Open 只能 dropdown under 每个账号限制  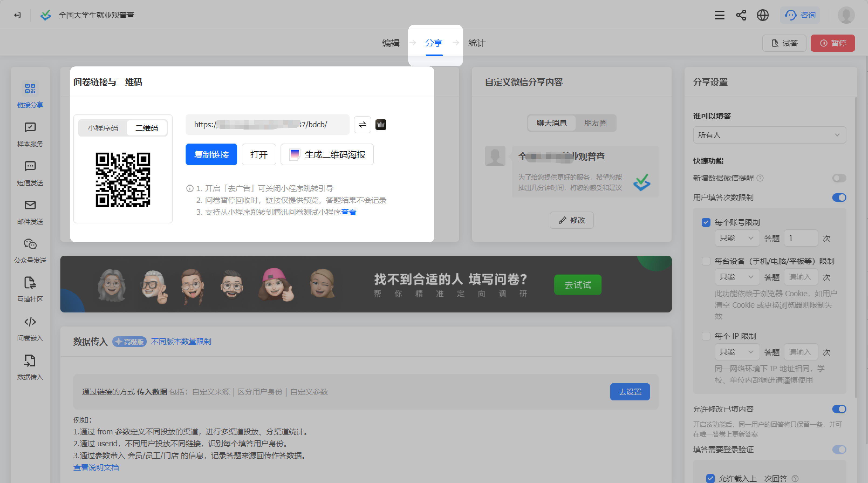[x=737, y=238]
